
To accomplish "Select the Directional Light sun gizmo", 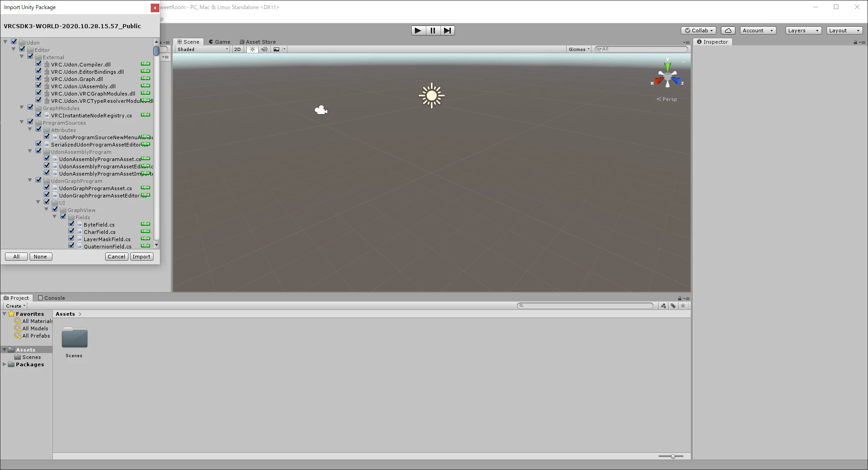I will point(431,96).
